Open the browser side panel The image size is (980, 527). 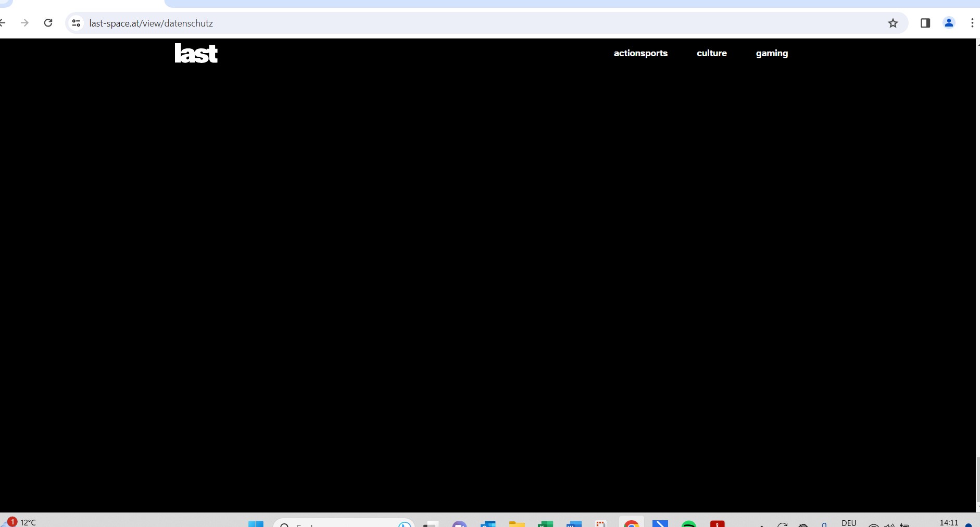[x=925, y=23]
